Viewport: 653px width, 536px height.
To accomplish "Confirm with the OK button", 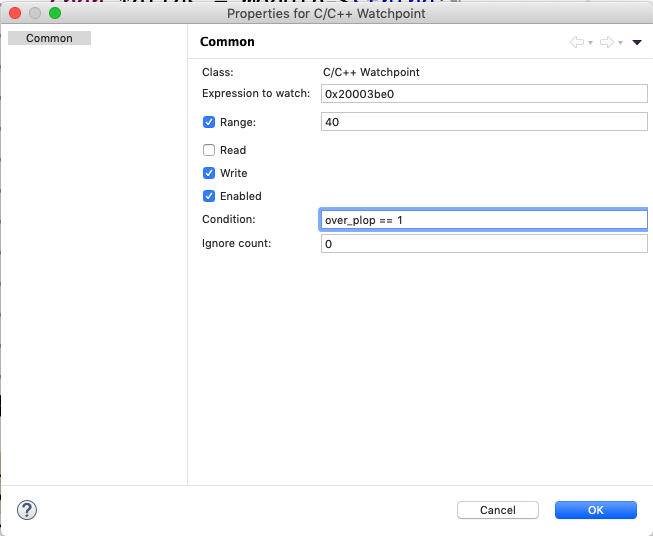I will tap(595, 510).
